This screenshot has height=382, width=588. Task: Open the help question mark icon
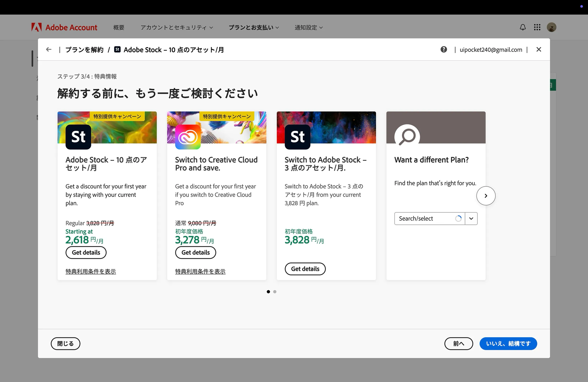tap(443, 49)
